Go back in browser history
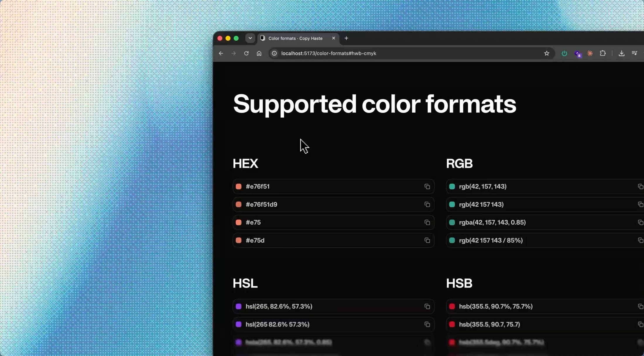Screen dimensions: 644x356 [221, 53]
